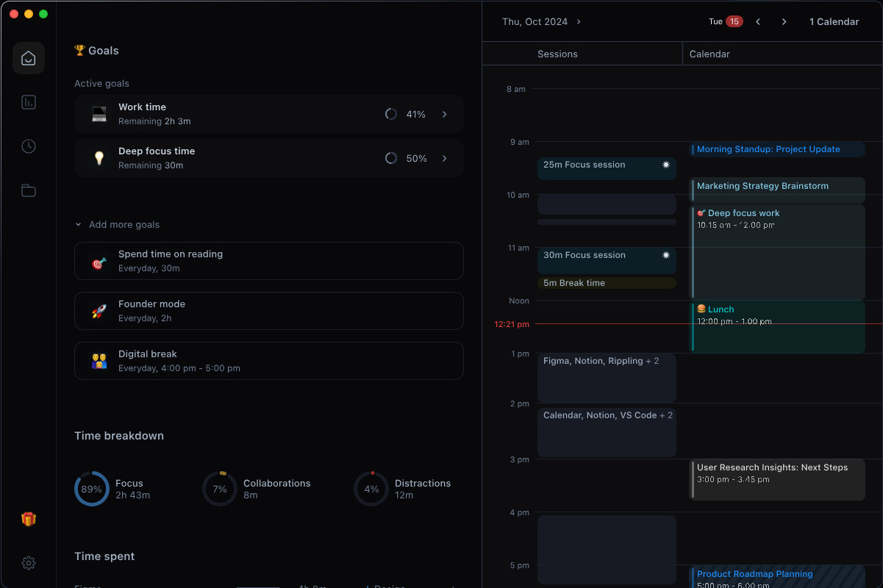Click Work time 41% progress ring
This screenshot has height=588, width=883.
coord(391,114)
